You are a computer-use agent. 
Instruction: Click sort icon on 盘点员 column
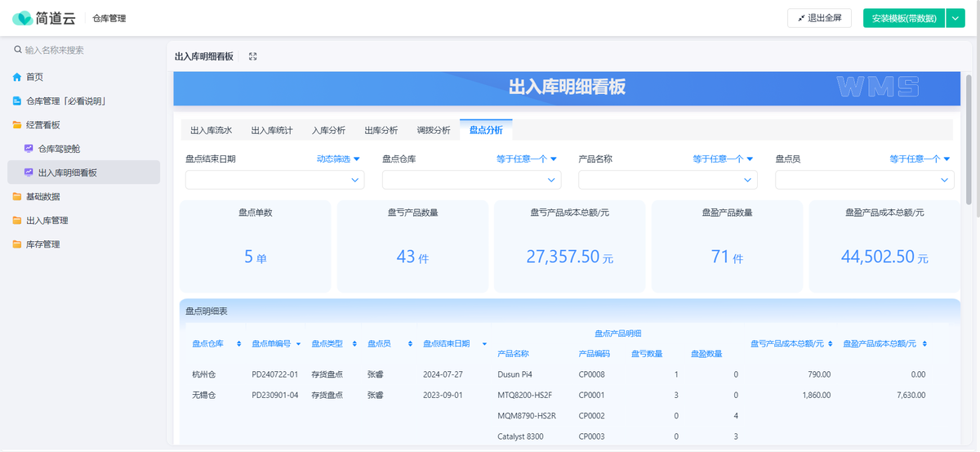pos(408,344)
